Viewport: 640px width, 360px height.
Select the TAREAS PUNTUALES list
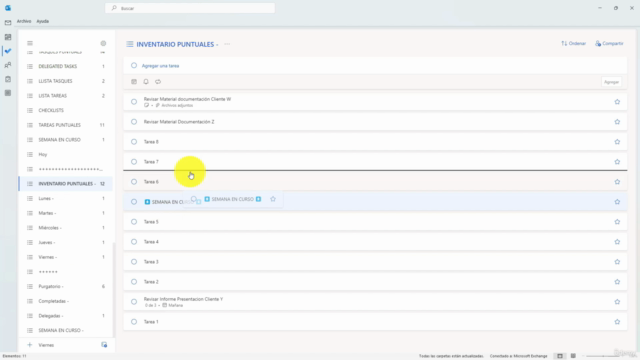66,125
